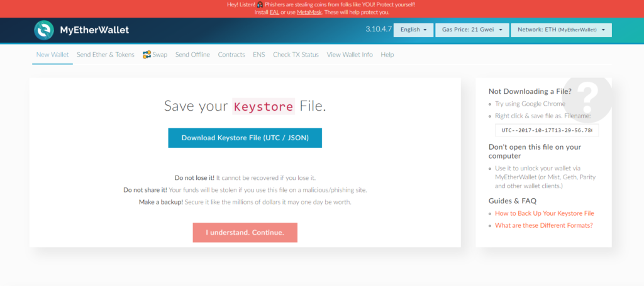Click the Swap icon in navigation
Image resolution: width=644 pixels, height=290 pixels.
(x=147, y=55)
